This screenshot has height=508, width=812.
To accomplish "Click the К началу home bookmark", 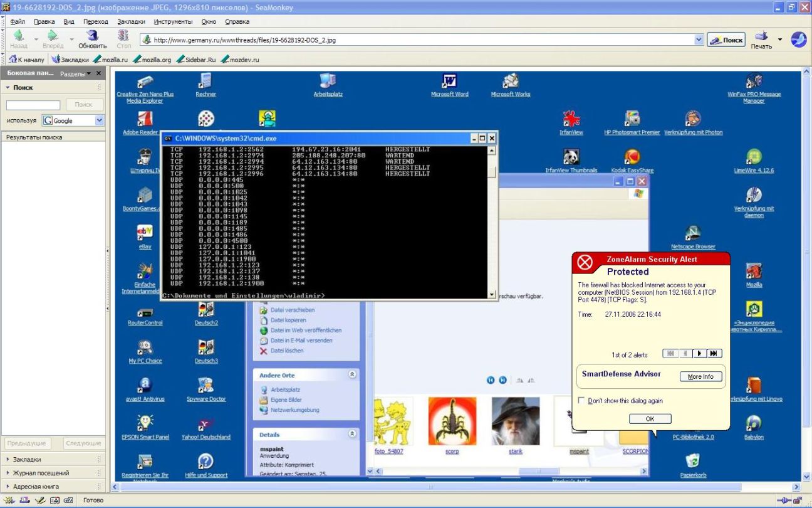I will (x=26, y=60).
